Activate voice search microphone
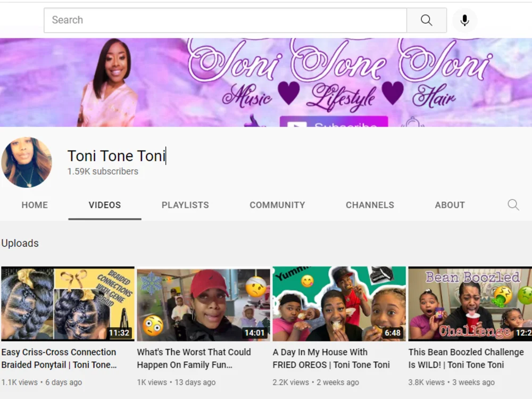Screen dimensions: 532x399 coord(464,20)
